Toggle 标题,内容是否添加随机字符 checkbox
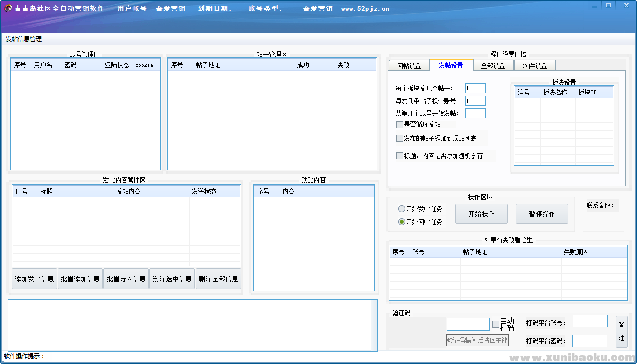Viewport: 637px width, 364px height. pyautogui.click(x=400, y=156)
